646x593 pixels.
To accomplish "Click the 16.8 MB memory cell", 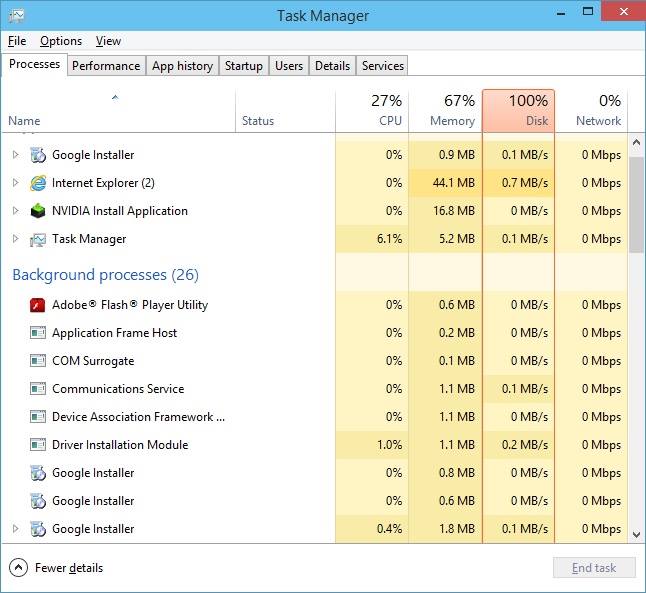I will point(445,211).
